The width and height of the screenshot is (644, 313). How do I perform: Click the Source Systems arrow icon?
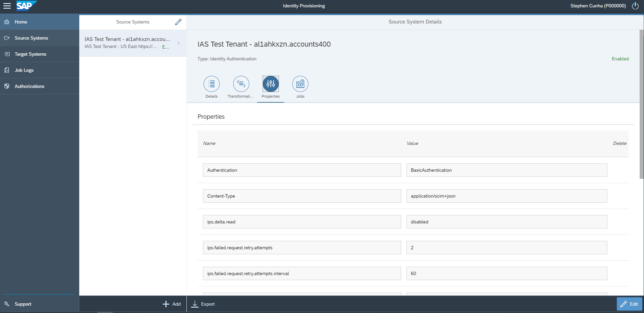click(x=7, y=38)
